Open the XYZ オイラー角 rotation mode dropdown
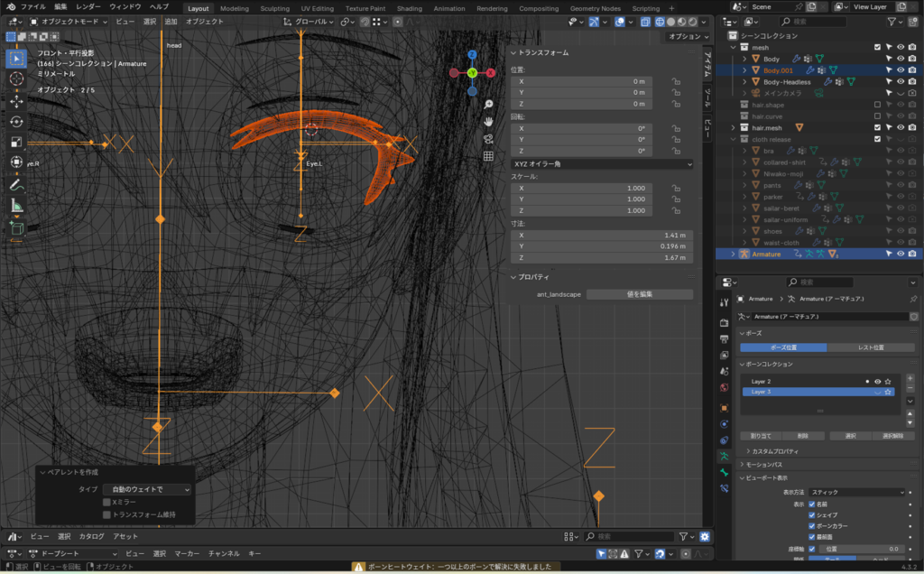This screenshot has width=924, height=574. 601,164
